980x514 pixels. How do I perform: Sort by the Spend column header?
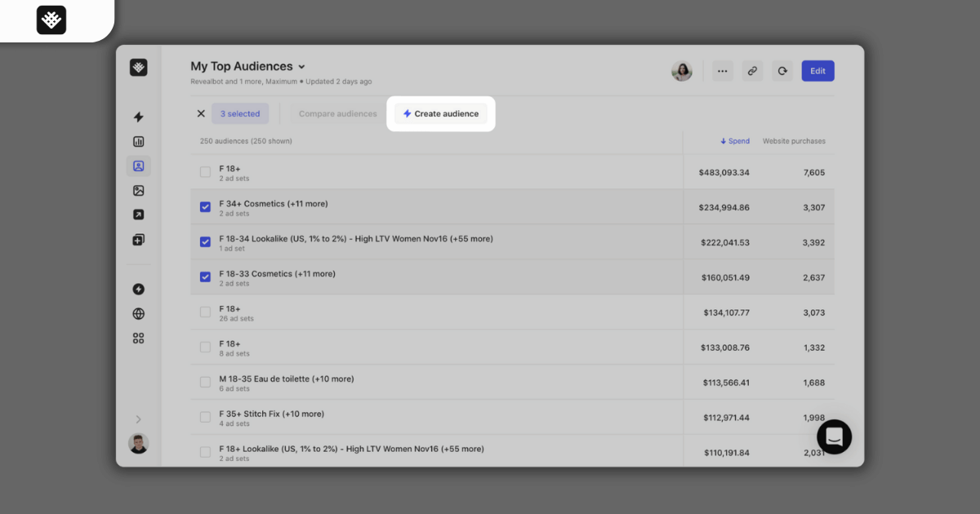pyautogui.click(x=735, y=141)
